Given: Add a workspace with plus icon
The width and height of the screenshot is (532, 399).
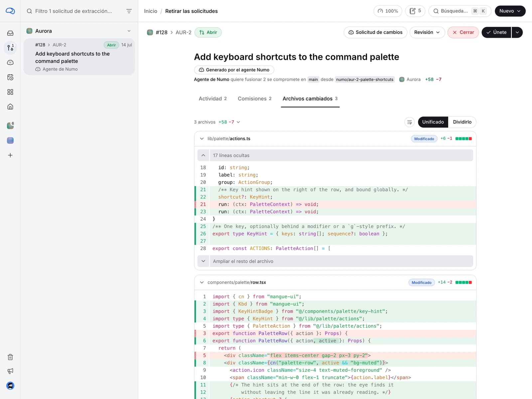Looking at the screenshot, I should click(x=10, y=155).
